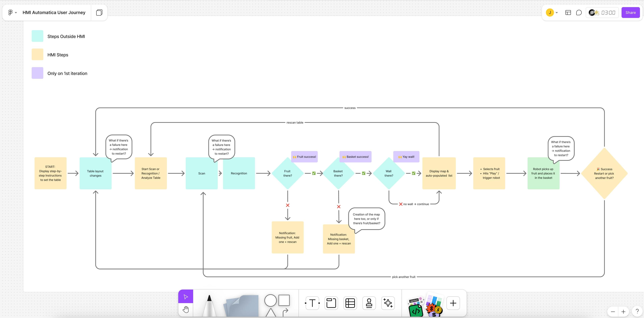Select the Text tool
The height and width of the screenshot is (318, 644).
click(x=312, y=303)
